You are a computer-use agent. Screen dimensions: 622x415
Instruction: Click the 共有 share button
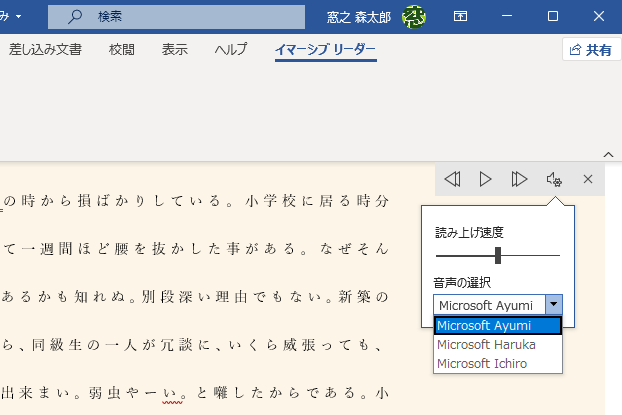tap(591, 50)
